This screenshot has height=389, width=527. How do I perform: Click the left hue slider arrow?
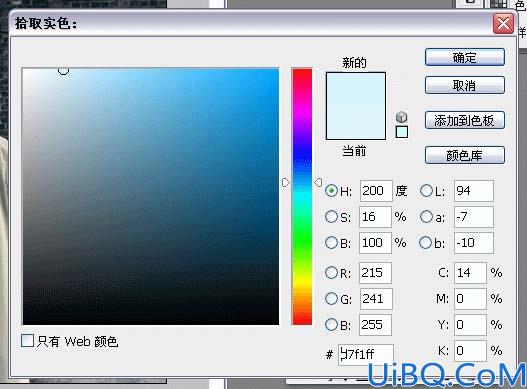click(x=285, y=183)
